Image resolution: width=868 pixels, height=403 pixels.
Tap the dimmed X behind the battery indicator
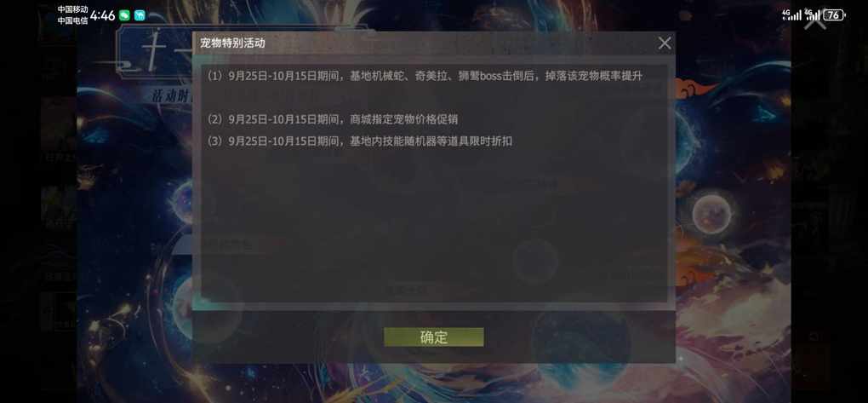[x=815, y=20]
